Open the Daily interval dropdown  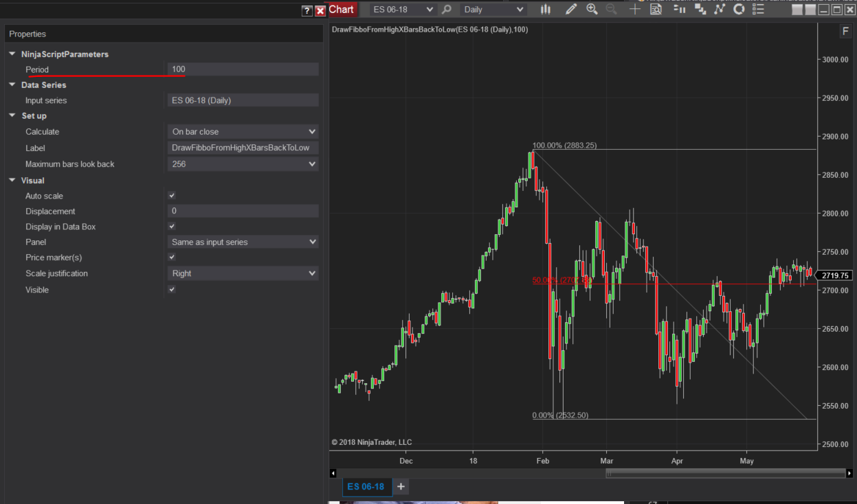pyautogui.click(x=493, y=10)
